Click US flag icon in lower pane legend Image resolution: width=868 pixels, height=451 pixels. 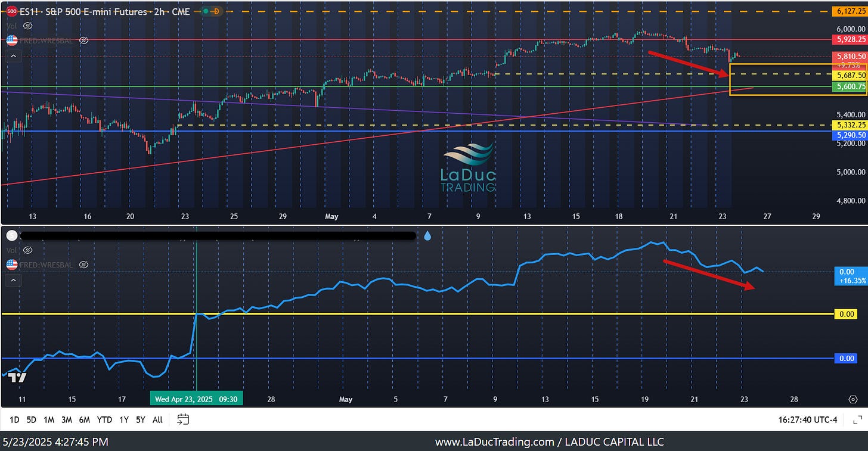coord(11,265)
